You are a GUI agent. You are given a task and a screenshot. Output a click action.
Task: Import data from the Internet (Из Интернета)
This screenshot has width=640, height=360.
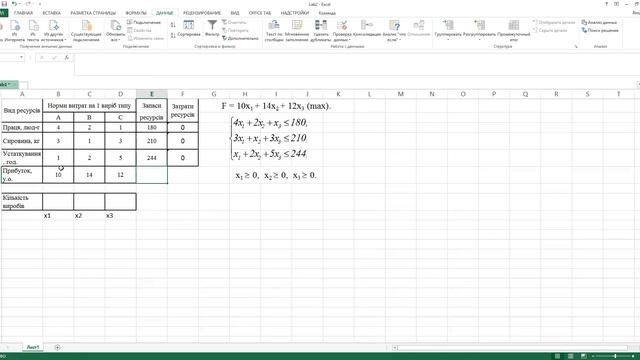(15, 31)
